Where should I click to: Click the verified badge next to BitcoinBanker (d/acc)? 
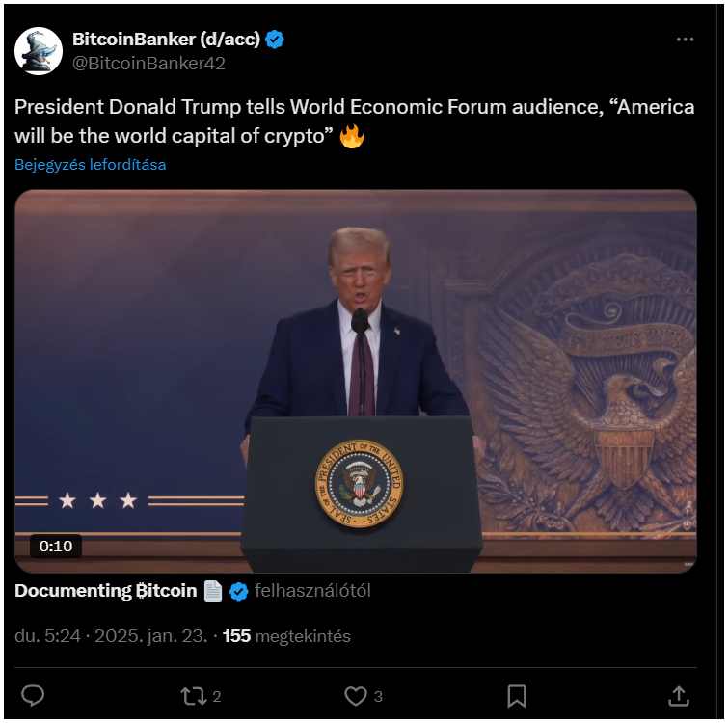[x=275, y=40]
